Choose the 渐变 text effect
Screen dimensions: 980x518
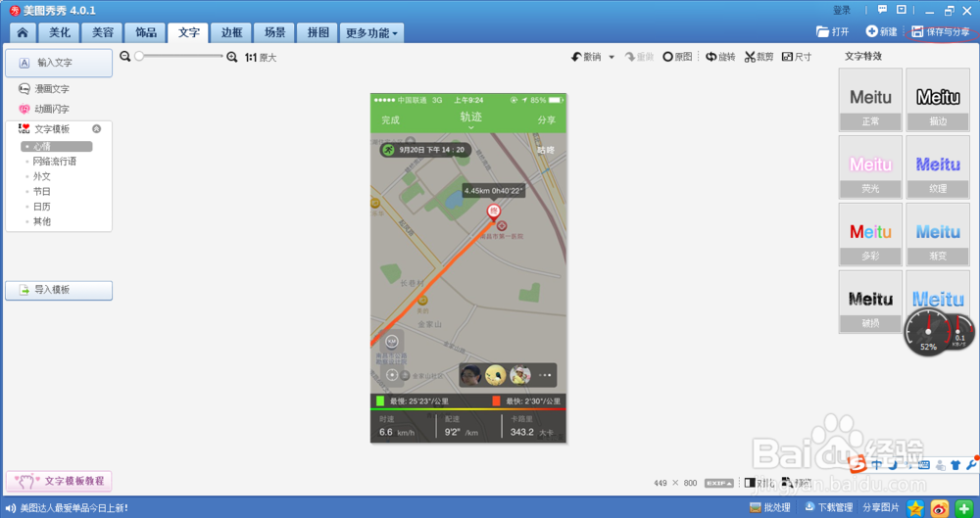pyautogui.click(x=938, y=234)
